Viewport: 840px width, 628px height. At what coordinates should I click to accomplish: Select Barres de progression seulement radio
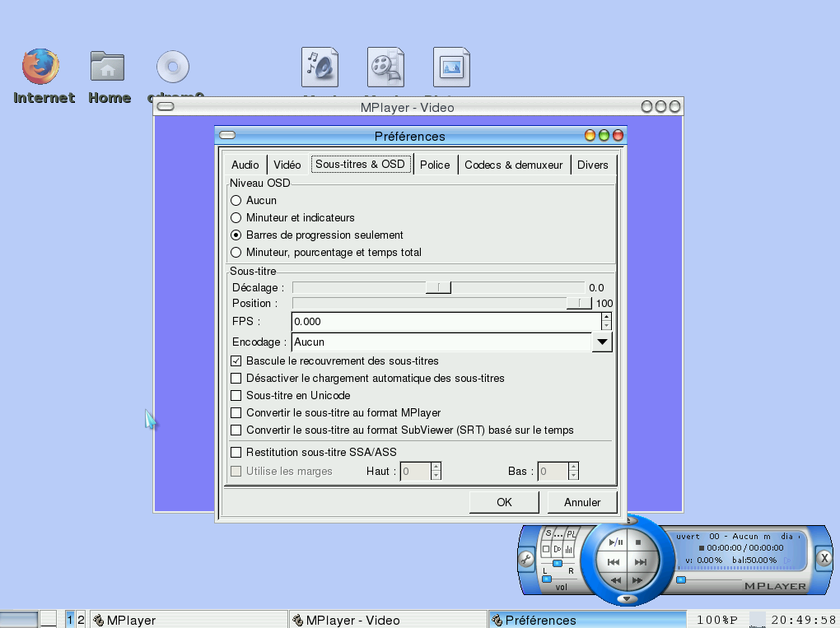click(x=236, y=235)
